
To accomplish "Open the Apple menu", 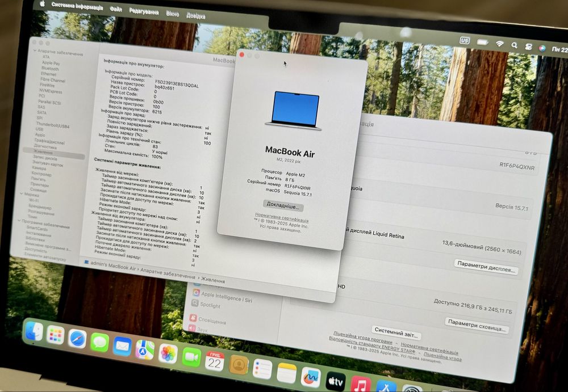I will (x=43, y=4).
